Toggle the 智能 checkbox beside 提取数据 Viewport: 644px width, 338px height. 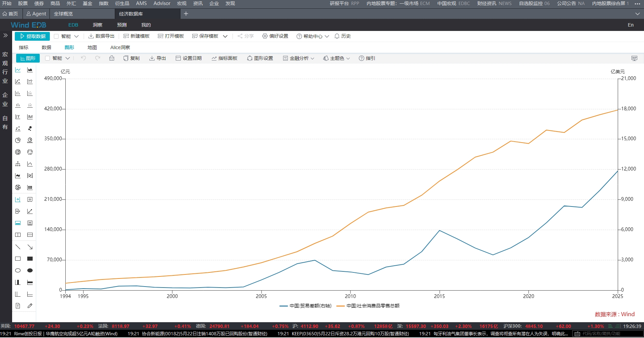[x=56, y=36]
